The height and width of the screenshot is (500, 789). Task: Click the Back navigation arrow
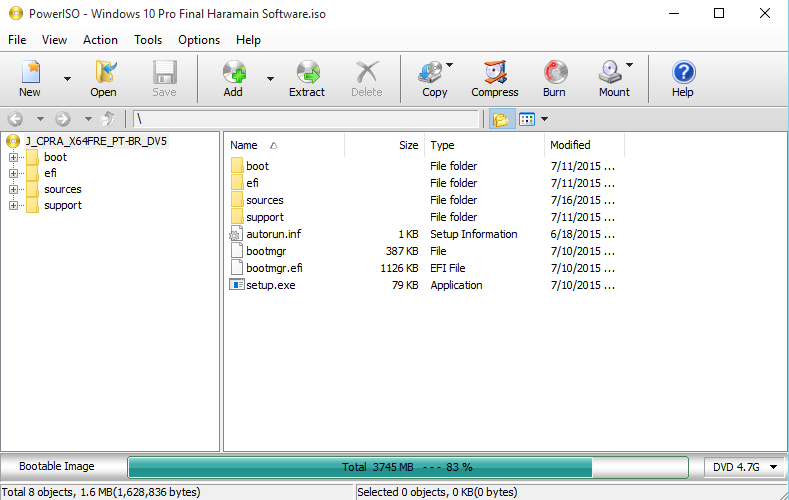[x=16, y=119]
